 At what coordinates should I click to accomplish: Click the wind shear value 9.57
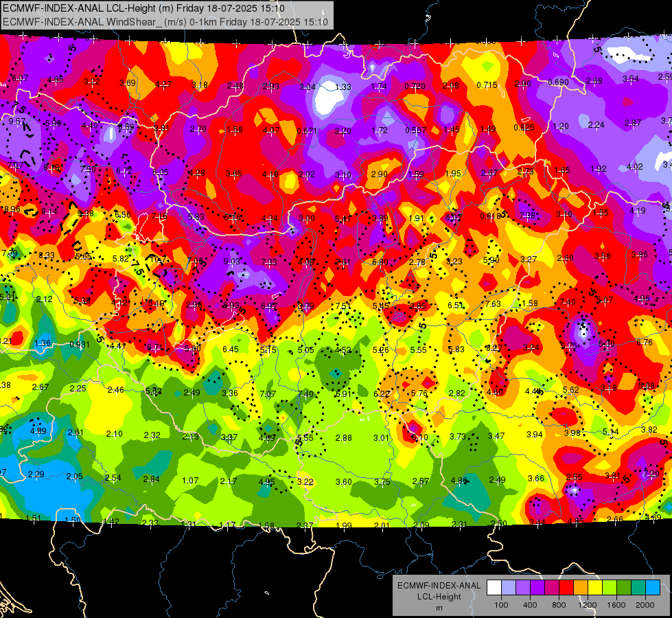point(17,122)
